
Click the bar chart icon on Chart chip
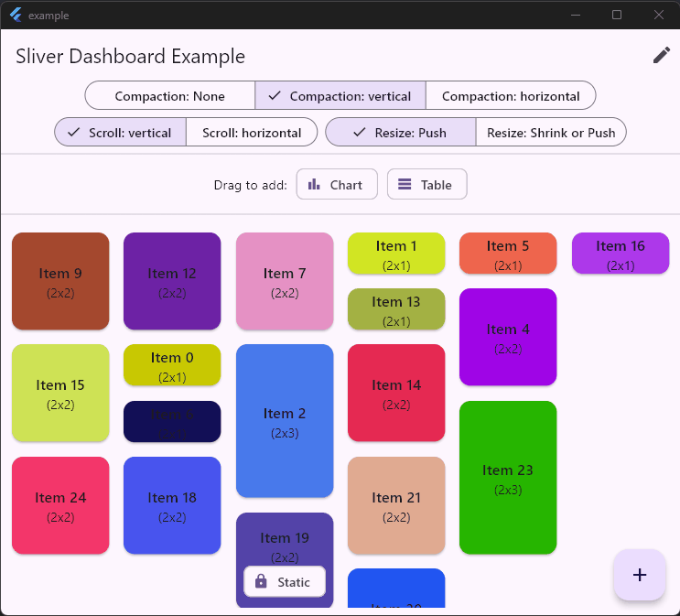[x=314, y=184]
